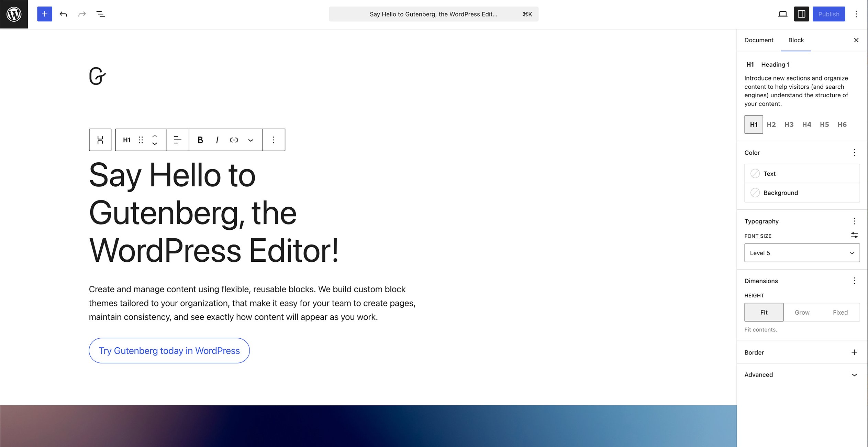
Task: Move the heading block down
Action: [155, 144]
